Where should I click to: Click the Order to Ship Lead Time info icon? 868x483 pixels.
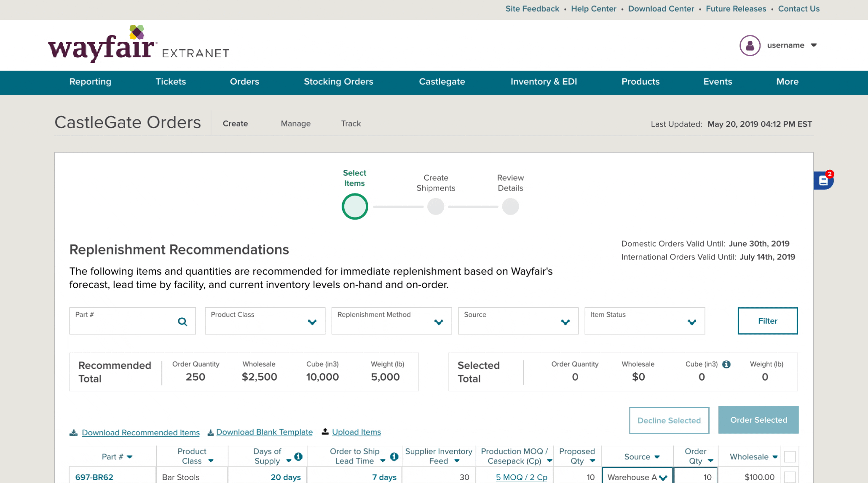pos(394,456)
